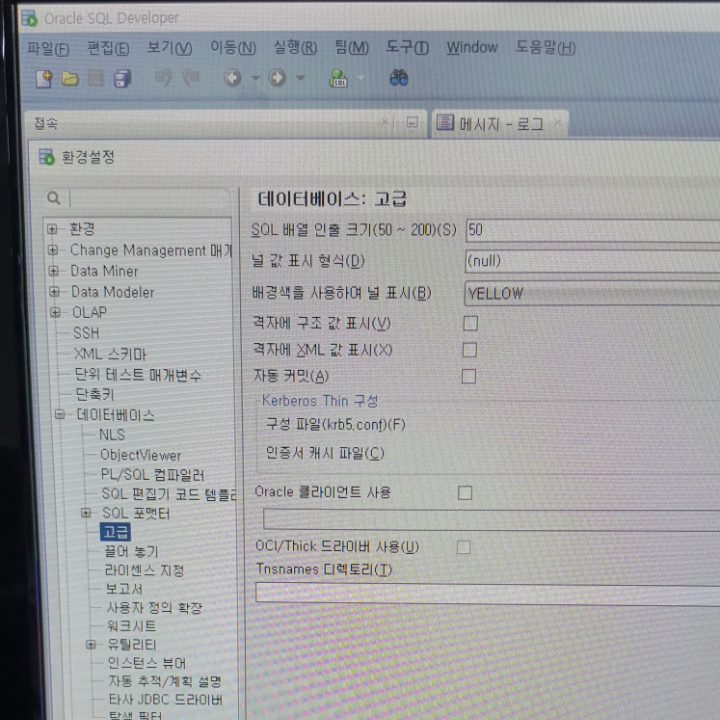The height and width of the screenshot is (720, 720).
Task: Open the 이동(N) menu
Action: tap(233, 47)
